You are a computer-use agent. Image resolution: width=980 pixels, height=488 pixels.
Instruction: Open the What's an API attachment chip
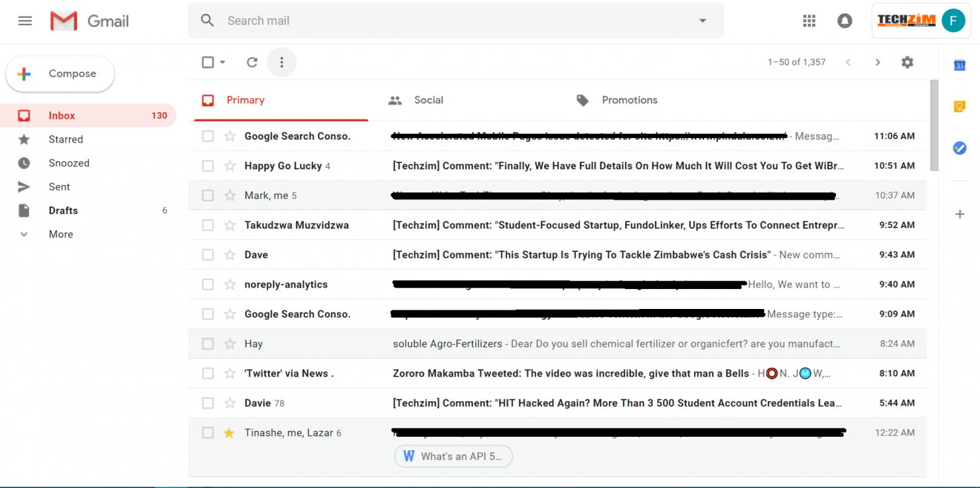pos(453,456)
